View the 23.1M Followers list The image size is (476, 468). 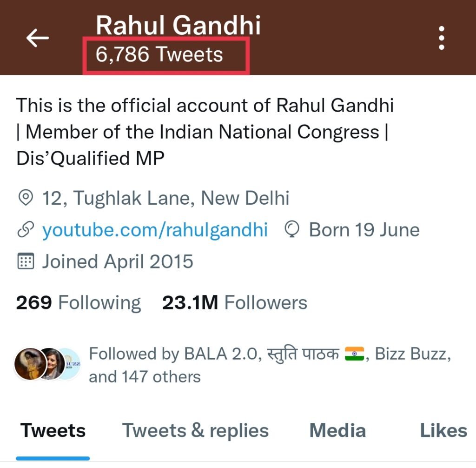tap(235, 303)
